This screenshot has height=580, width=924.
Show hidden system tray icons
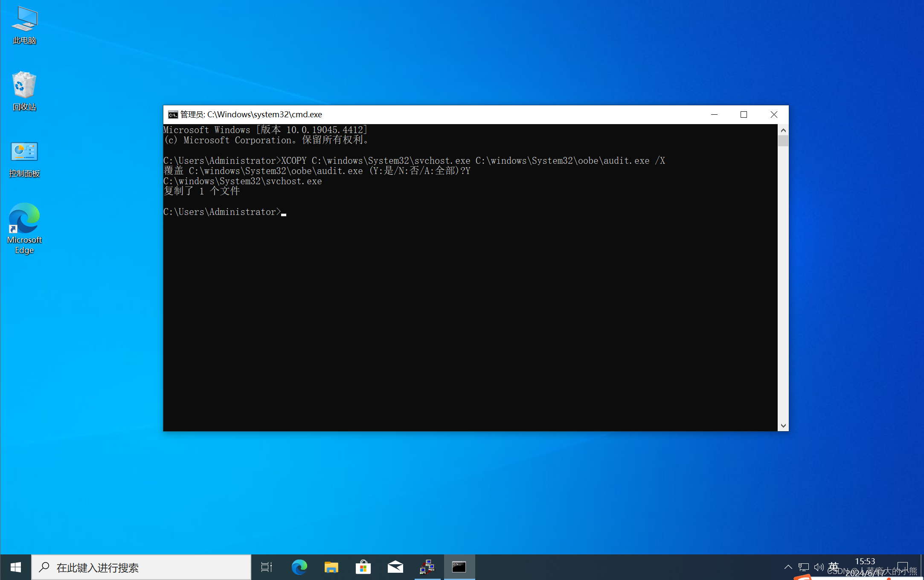pyautogui.click(x=788, y=567)
